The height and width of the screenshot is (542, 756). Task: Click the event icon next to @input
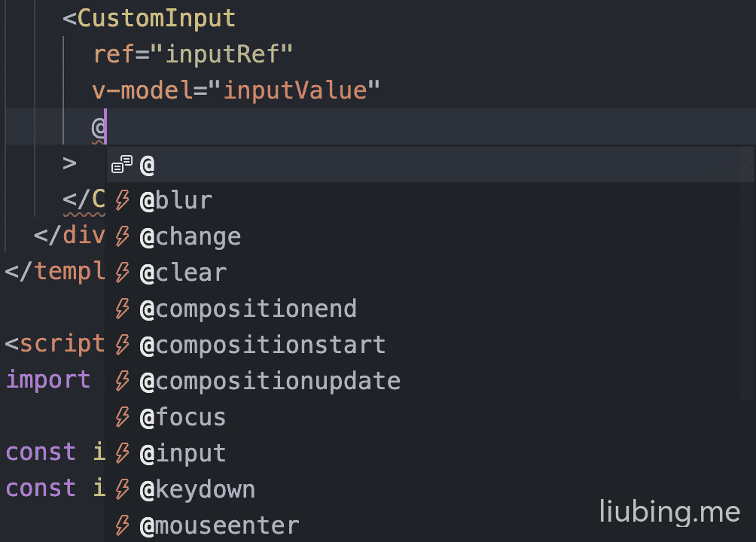(123, 454)
